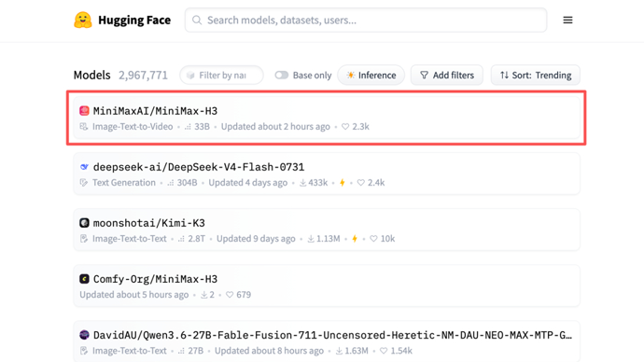Click the lightning bolt on Kimi-K3
This screenshot has height=362, width=644.
[x=355, y=239]
